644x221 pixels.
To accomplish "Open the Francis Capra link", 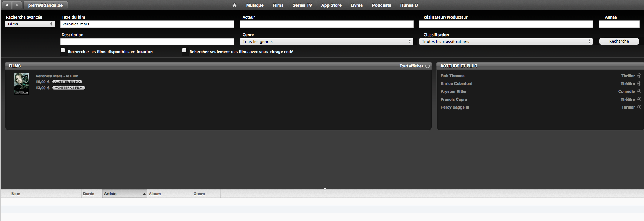I will point(454,99).
